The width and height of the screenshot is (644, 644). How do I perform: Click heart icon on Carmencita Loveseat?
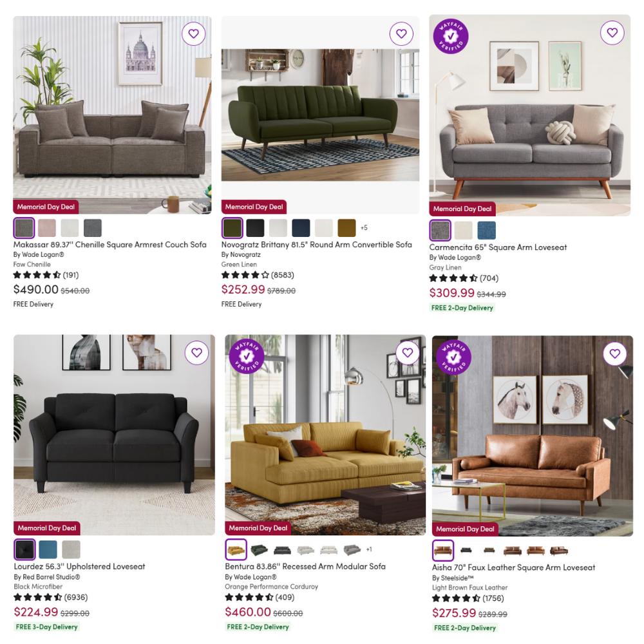pos(612,32)
